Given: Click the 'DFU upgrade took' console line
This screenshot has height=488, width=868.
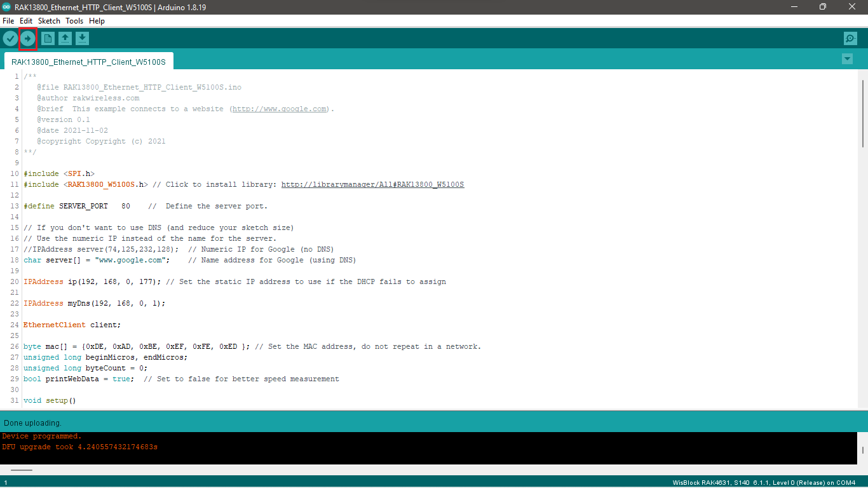Looking at the screenshot, I should [79, 447].
